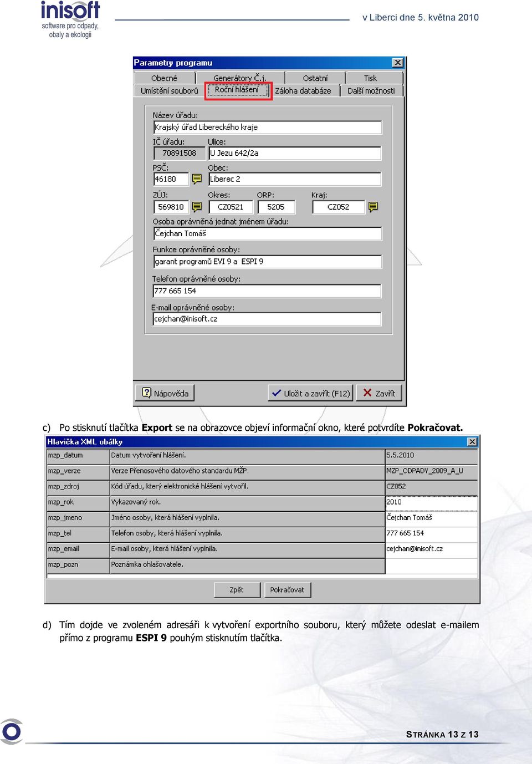Click the inisoft logo in header
Viewport: 532px width, 764px height.
coord(70,19)
